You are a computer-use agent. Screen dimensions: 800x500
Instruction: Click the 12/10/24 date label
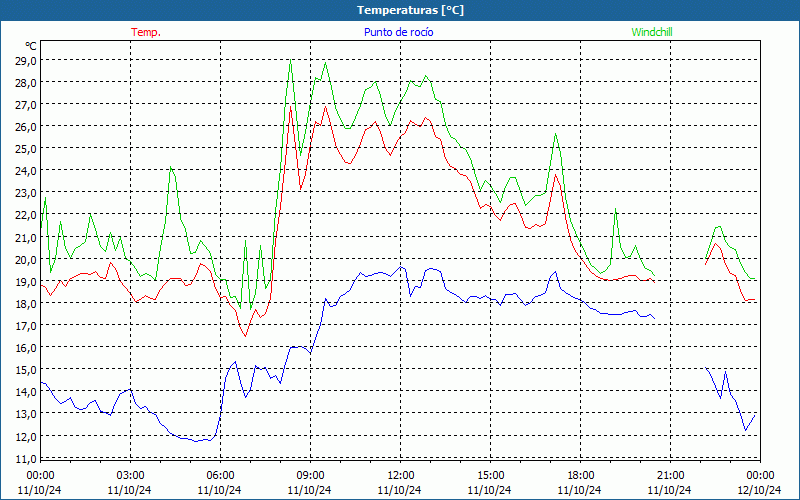(760, 490)
